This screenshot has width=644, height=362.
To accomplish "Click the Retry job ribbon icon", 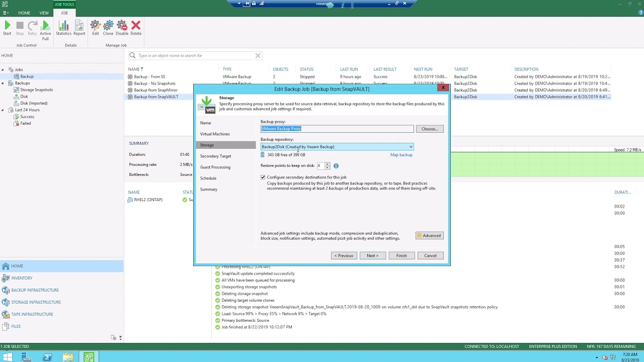I will (x=32, y=28).
